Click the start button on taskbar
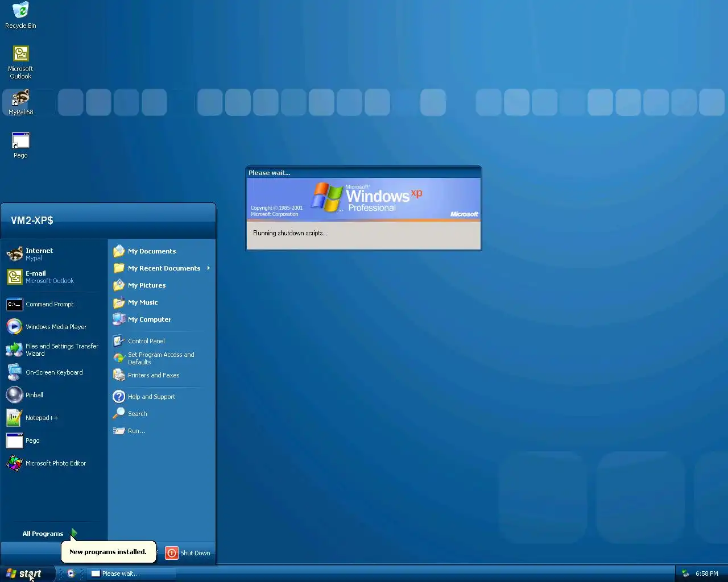The image size is (728, 582). [x=27, y=573]
